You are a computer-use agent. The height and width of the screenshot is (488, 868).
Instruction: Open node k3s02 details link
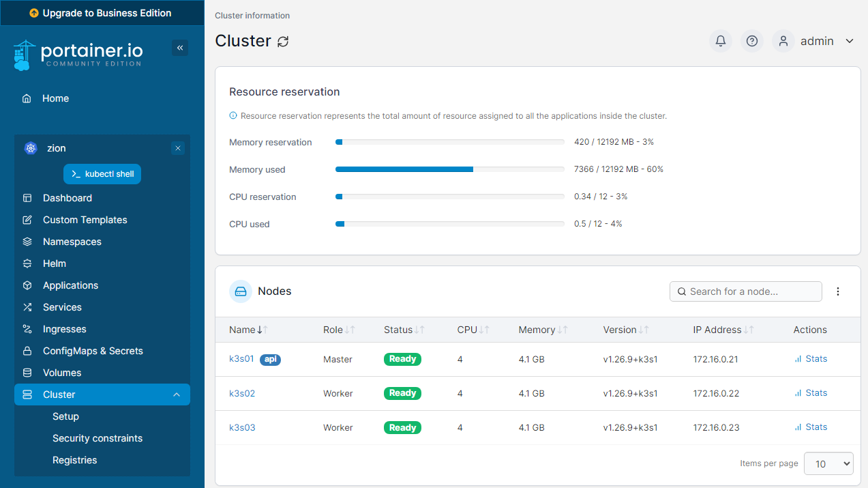pyautogui.click(x=242, y=393)
